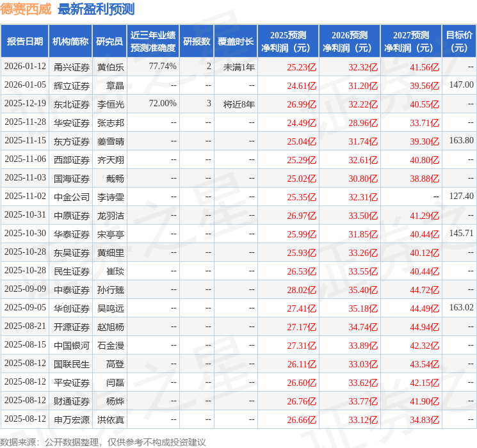Image resolution: width=477 pixels, height=448 pixels.
Task: Select the 覆盖时长 column header
Action: click(x=235, y=42)
